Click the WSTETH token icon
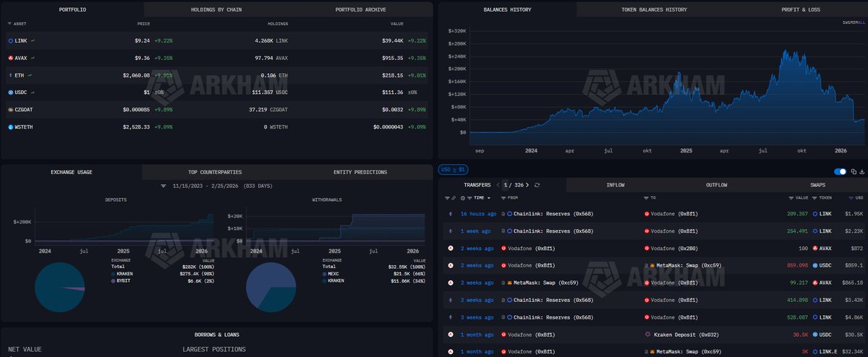The width and height of the screenshot is (868, 357). tap(10, 127)
